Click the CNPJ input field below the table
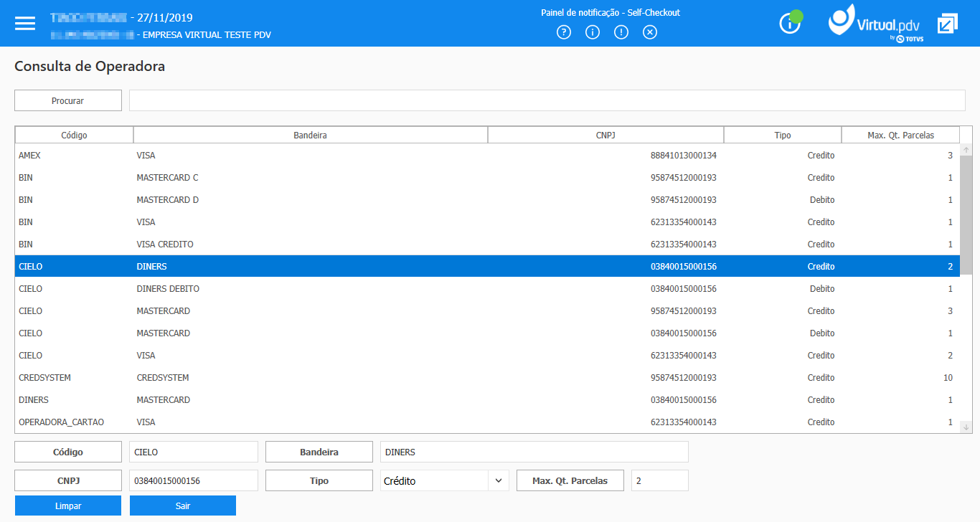Screen dimensions: 980x522 pyautogui.click(x=194, y=480)
